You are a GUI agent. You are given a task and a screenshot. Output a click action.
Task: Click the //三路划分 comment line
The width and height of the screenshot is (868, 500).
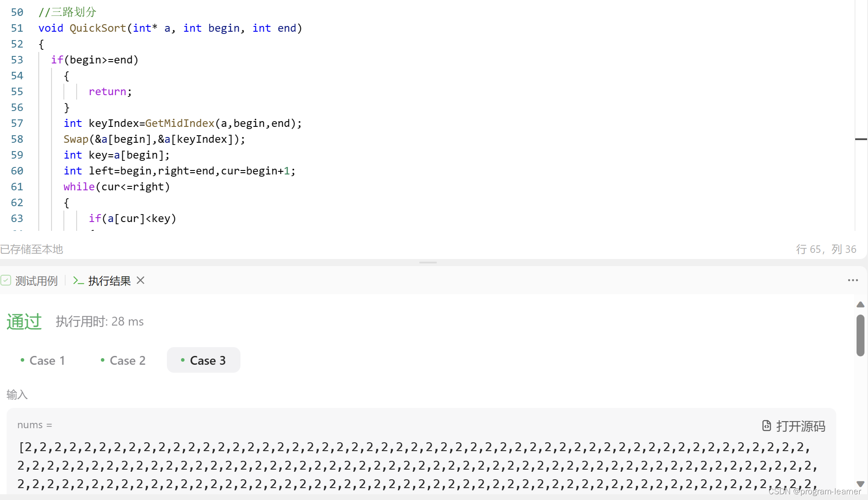67,12
